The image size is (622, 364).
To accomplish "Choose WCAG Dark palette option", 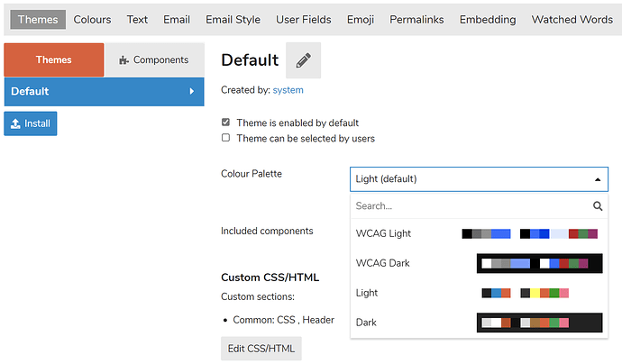I will coord(479,263).
